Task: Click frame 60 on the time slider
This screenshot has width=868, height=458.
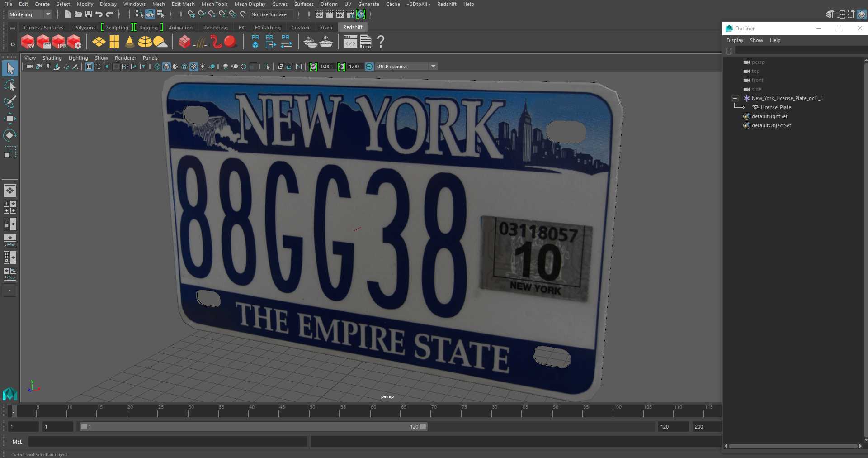Action: 373,410
